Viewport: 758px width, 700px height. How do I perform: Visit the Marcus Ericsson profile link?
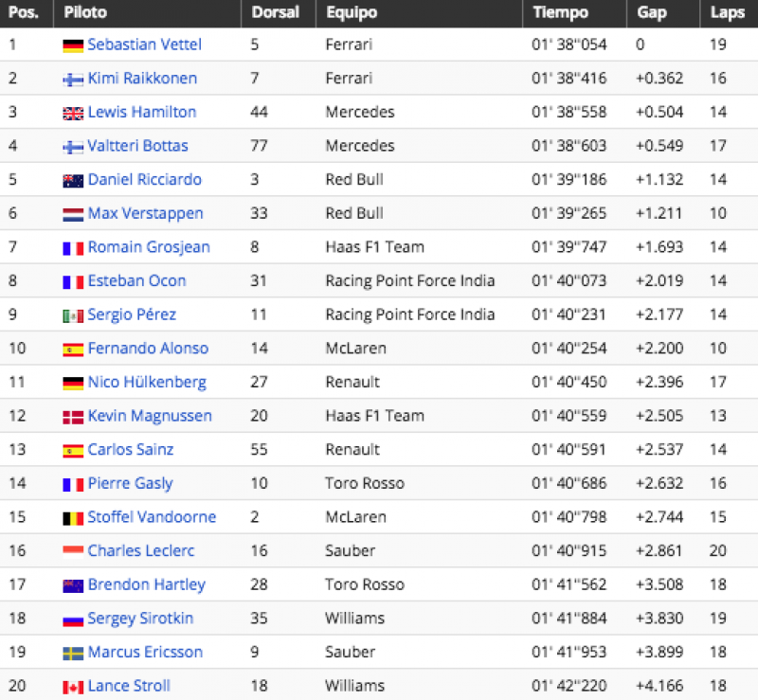(x=145, y=652)
